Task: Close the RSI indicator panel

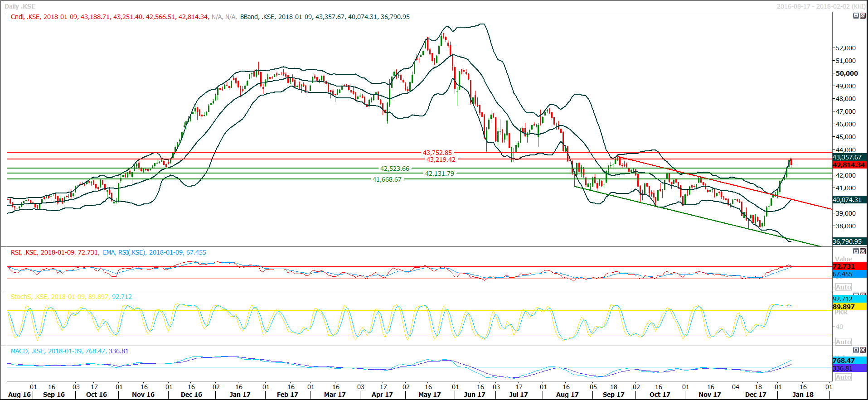Action: click(x=863, y=251)
